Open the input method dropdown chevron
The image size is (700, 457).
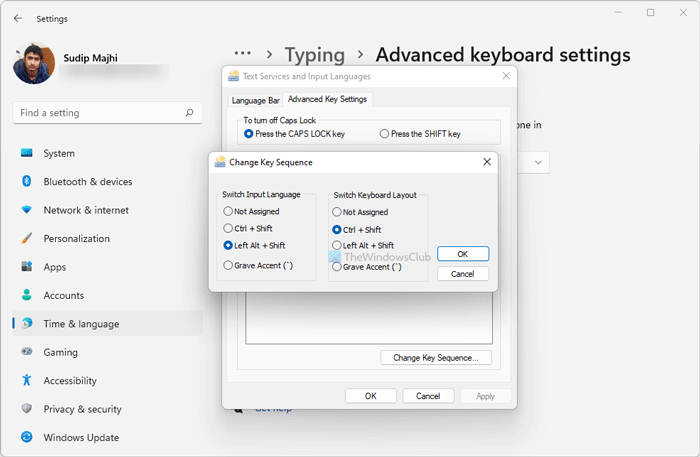coord(539,162)
